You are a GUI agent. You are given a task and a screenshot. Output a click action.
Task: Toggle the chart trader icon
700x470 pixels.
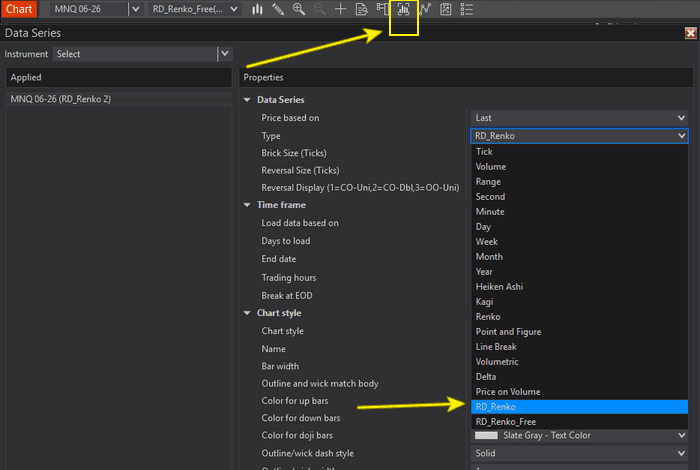tap(382, 9)
